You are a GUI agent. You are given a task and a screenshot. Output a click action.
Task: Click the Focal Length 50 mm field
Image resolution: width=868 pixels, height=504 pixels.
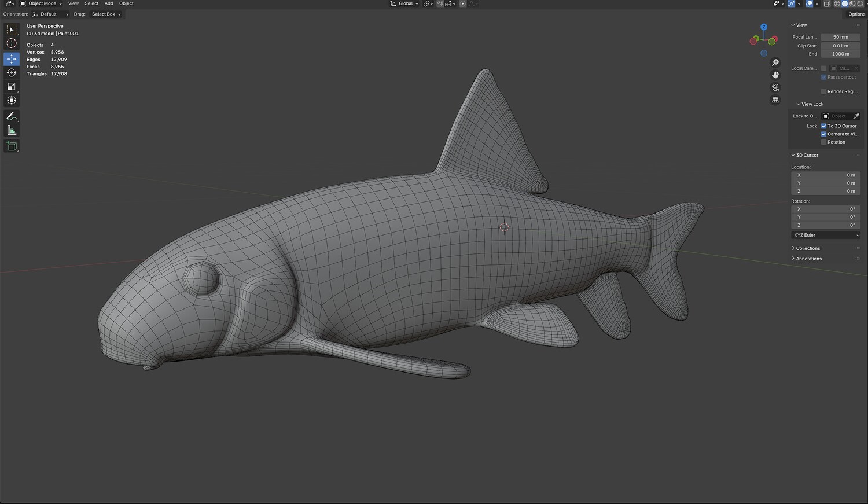(x=840, y=37)
